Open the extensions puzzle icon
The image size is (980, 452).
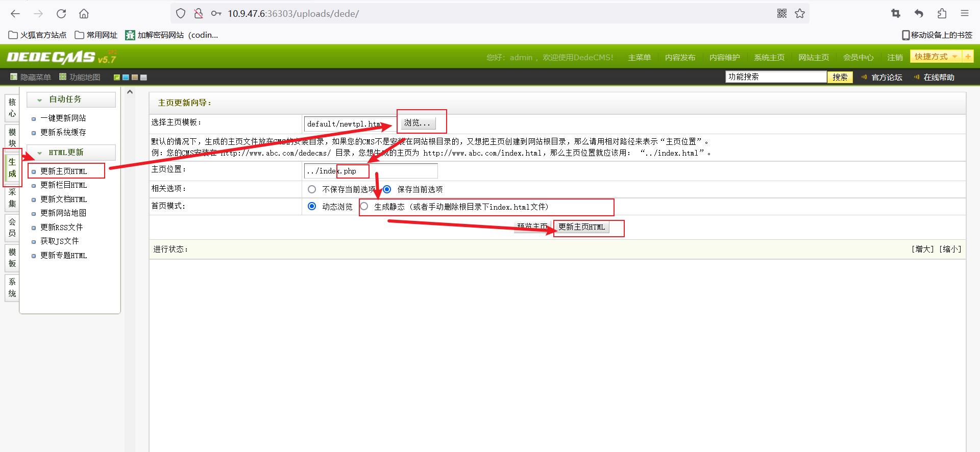click(x=942, y=14)
